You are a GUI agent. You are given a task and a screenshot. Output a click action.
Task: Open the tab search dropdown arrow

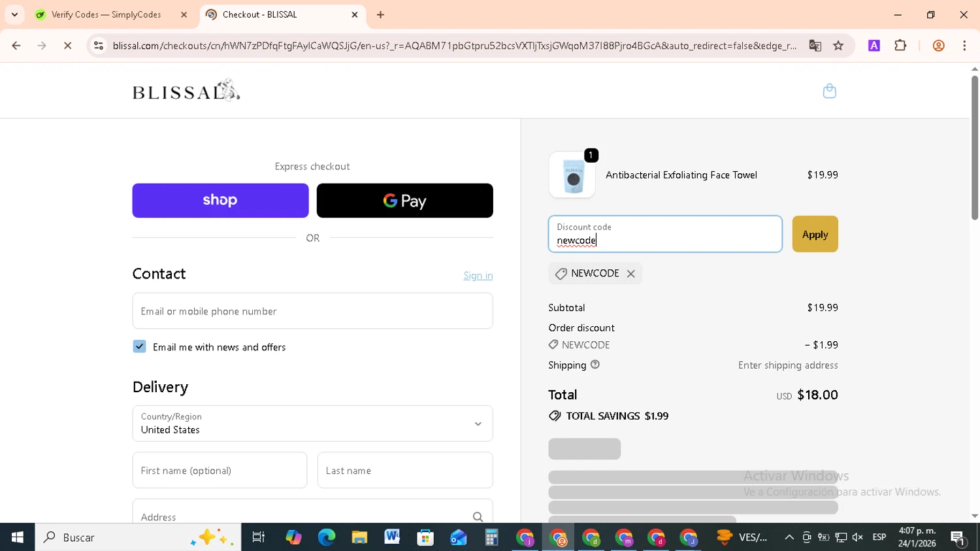(x=14, y=14)
